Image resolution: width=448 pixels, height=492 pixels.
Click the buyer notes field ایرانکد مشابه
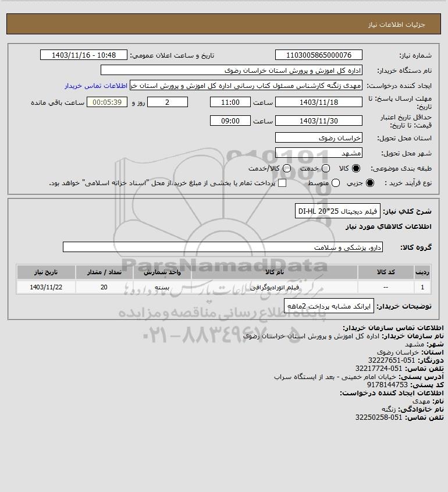click(329, 306)
